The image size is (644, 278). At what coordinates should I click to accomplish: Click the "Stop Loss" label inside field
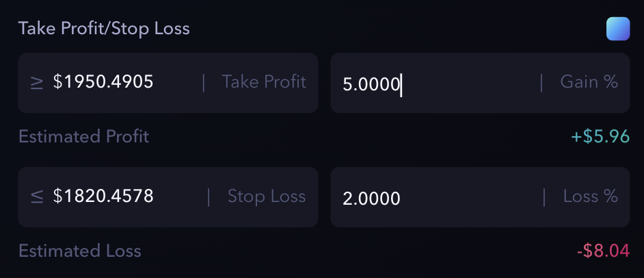[267, 197]
